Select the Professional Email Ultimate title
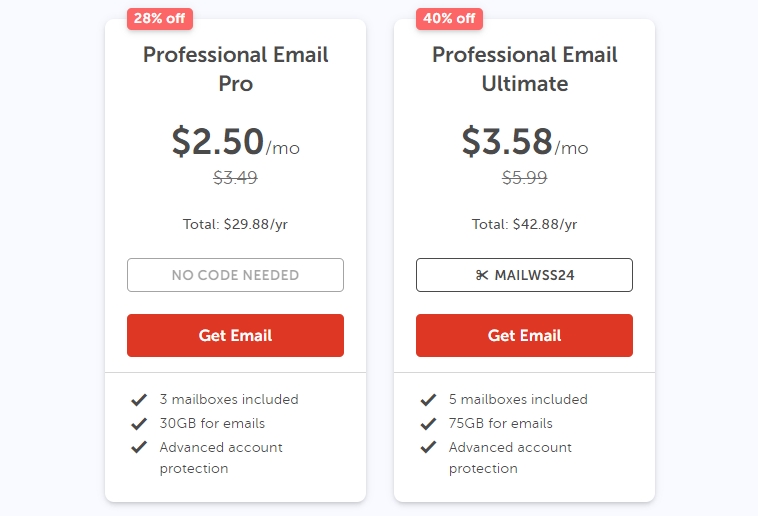Viewport: 758px width, 516px height. [524, 68]
